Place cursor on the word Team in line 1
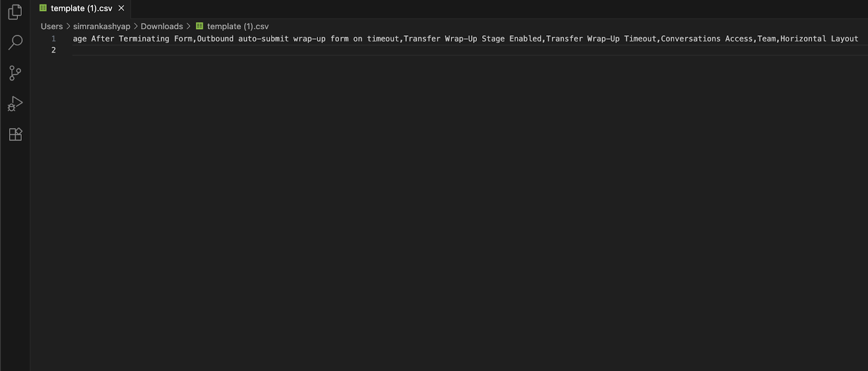This screenshot has height=371, width=868. point(767,39)
